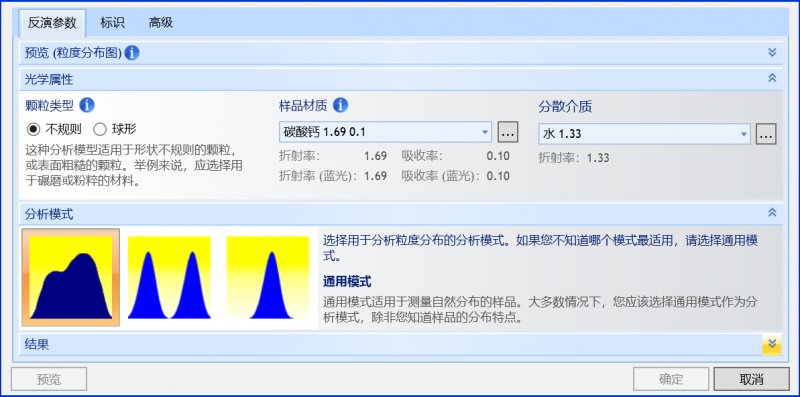
Task: Click the 取消 button
Action: point(752,379)
